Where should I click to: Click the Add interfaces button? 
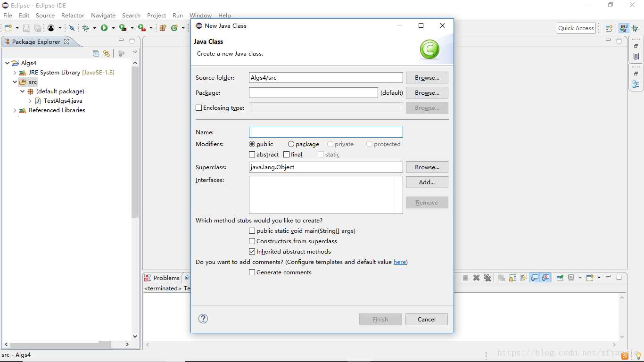pos(427,182)
